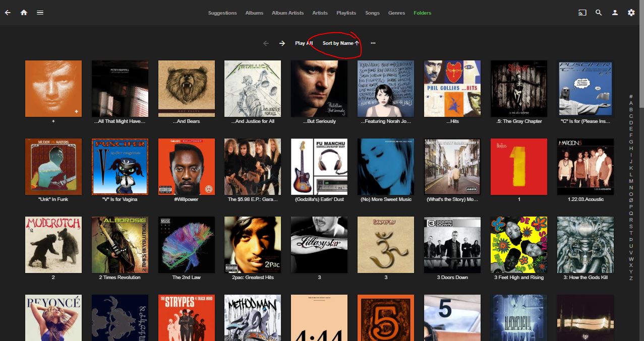Screen dimensions: 644x341
Task: Open the three-dot more options menu
Action: tap(373, 43)
